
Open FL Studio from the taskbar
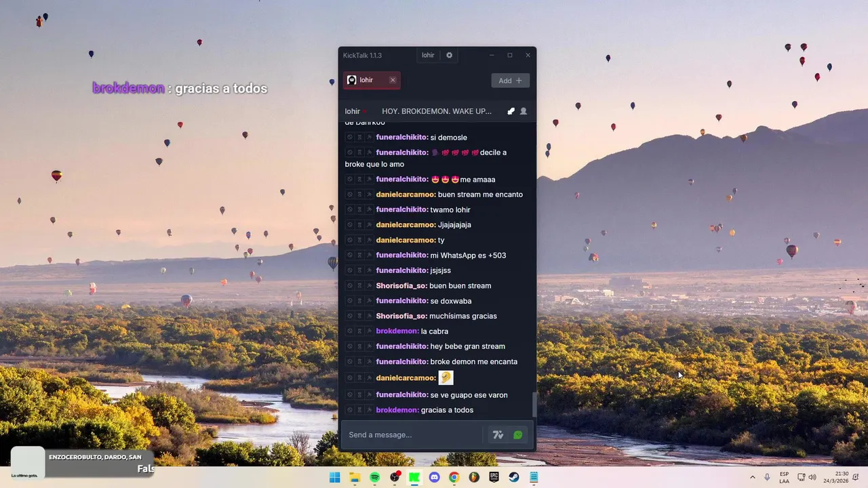pos(474,477)
